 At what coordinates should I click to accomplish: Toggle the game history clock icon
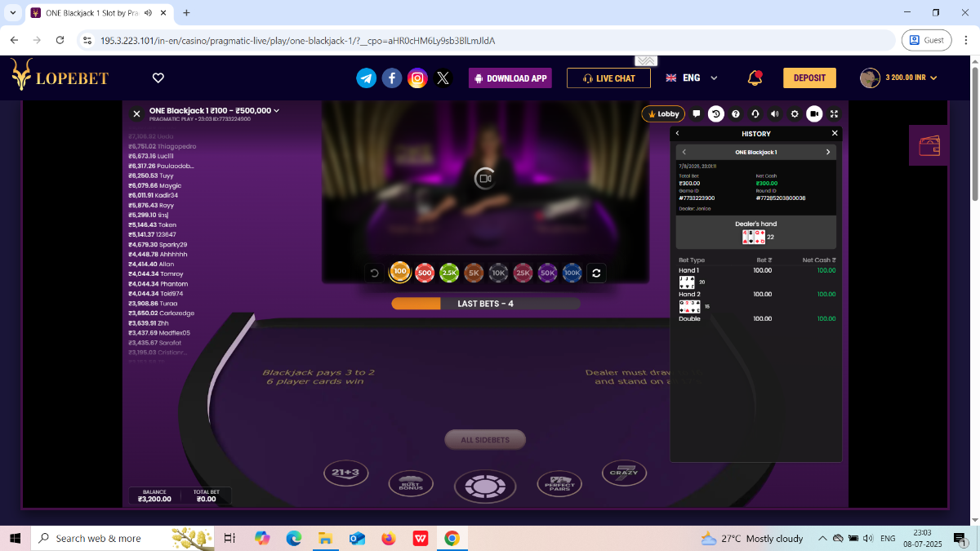point(716,114)
